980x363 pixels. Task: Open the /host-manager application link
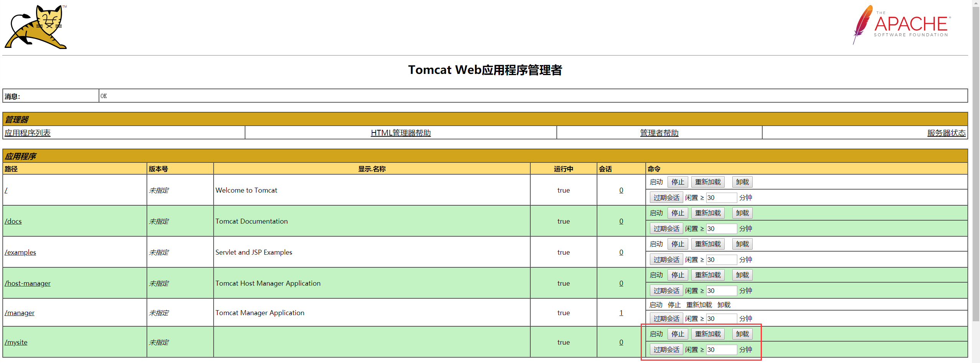coord(28,283)
